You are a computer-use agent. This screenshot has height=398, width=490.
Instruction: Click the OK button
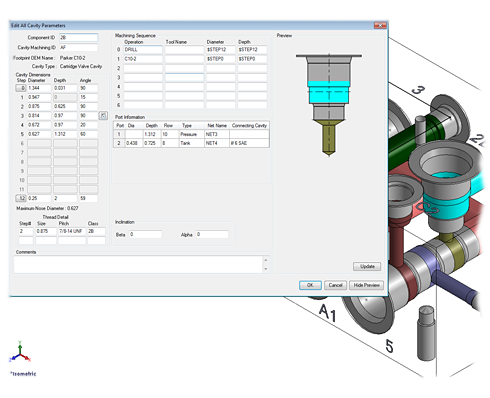310,285
